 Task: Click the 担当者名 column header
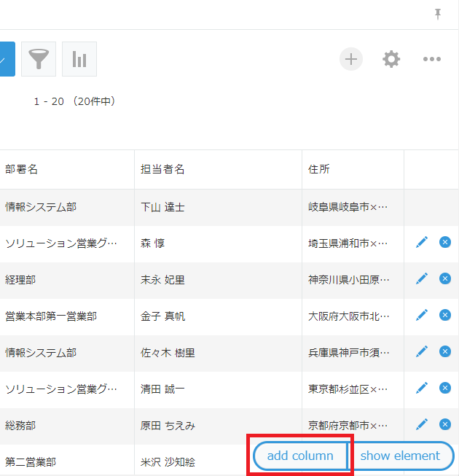coord(162,169)
